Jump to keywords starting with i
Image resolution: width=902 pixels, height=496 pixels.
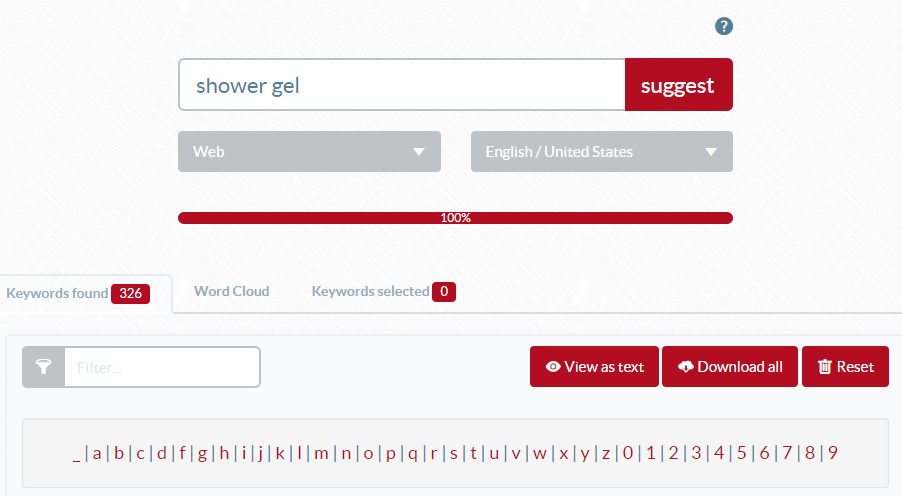tap(244, 453)
